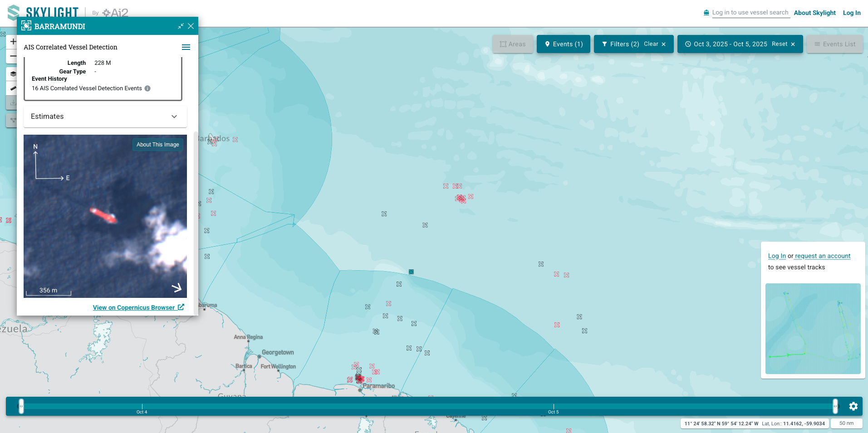Viewport: 868px width, 433px height.
Task: Open About Skylight page
Action: tap(814, 13)
